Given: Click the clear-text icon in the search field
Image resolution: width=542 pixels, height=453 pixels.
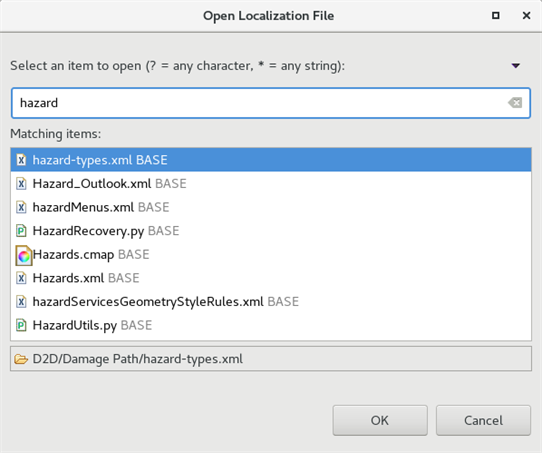Looking at the screenshot, I should click(515, 103).
